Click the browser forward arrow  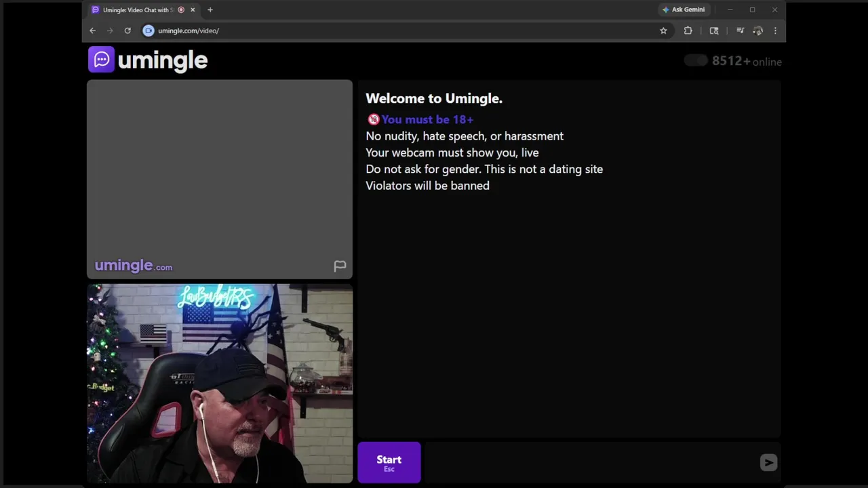[x=110, y=30]
